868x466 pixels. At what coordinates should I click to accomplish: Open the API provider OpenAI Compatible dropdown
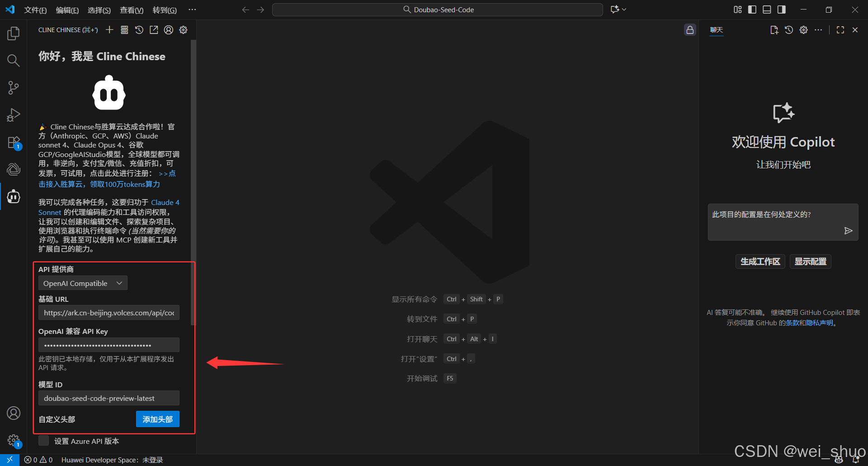(x=83, y=283)
